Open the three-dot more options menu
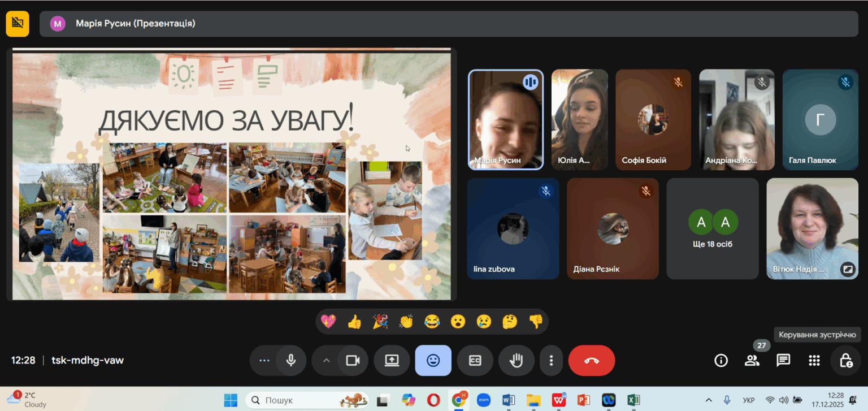Screen dimensions: 868x411 pos(551,361)
